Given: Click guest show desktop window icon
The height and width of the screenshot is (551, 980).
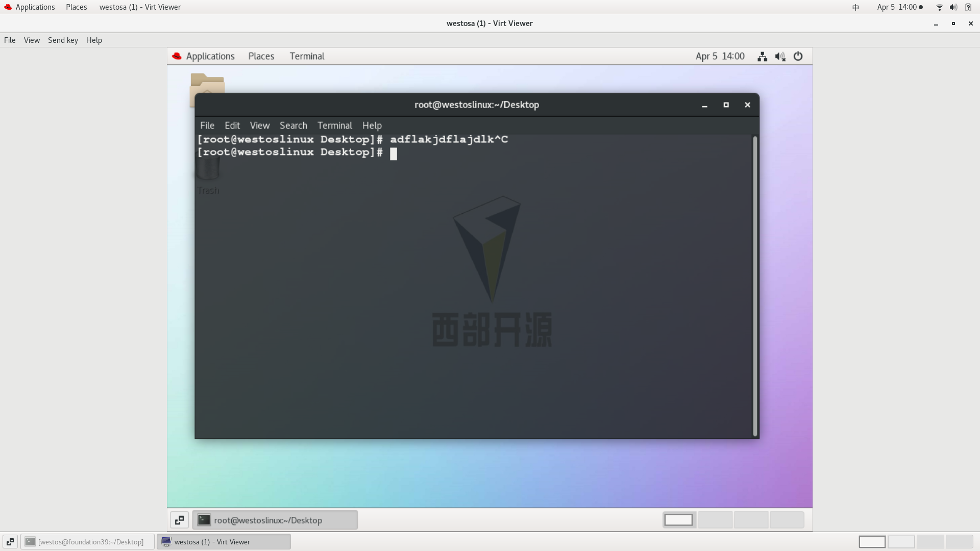Looking at the screenshot, I should [x=180, y=520].
